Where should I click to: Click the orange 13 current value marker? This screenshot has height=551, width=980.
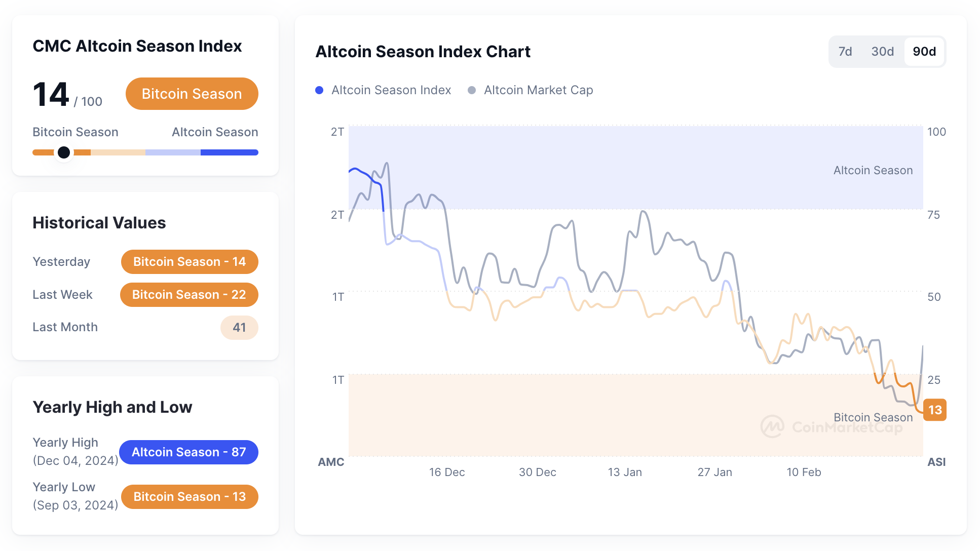tap(934, 410)
